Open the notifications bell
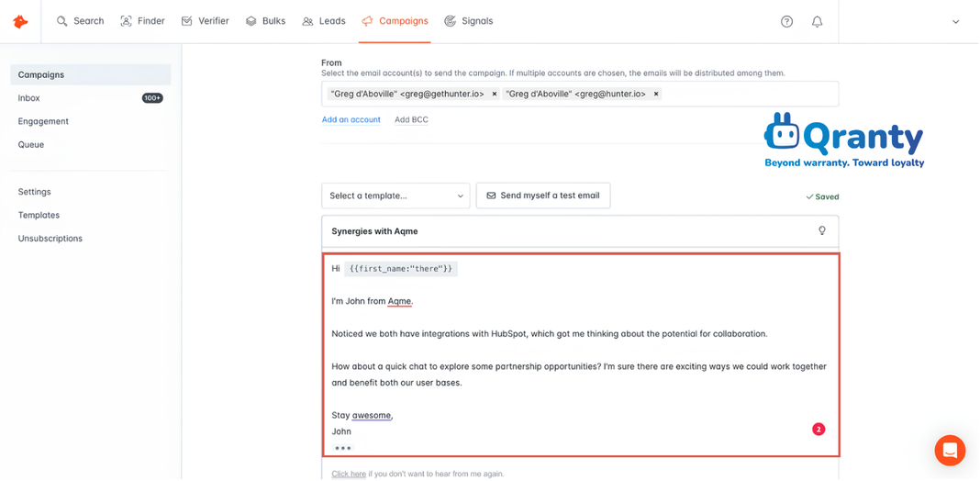 [x=817, y=21]
